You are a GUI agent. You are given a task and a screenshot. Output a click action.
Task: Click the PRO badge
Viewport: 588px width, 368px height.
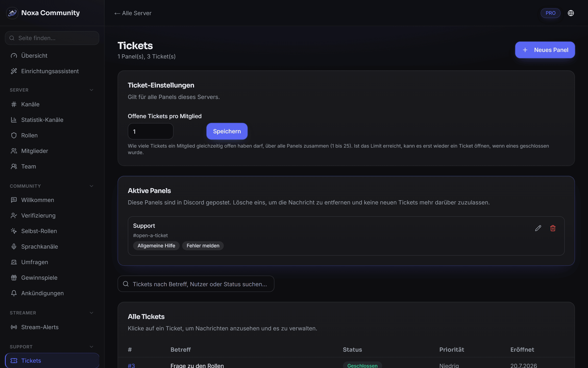click(x=550, y=13)
